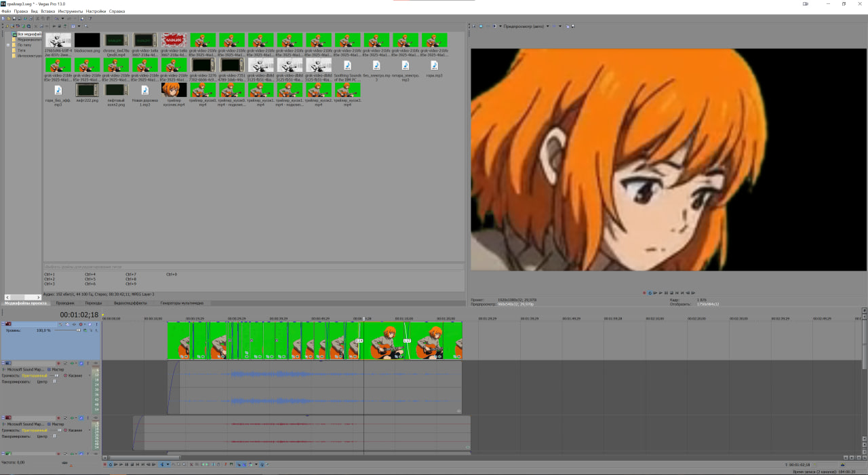Click the Cut (X) icon in bottom toolbar
The height and width of the screenshot is (475, 868).
click(x=191, y=465)
